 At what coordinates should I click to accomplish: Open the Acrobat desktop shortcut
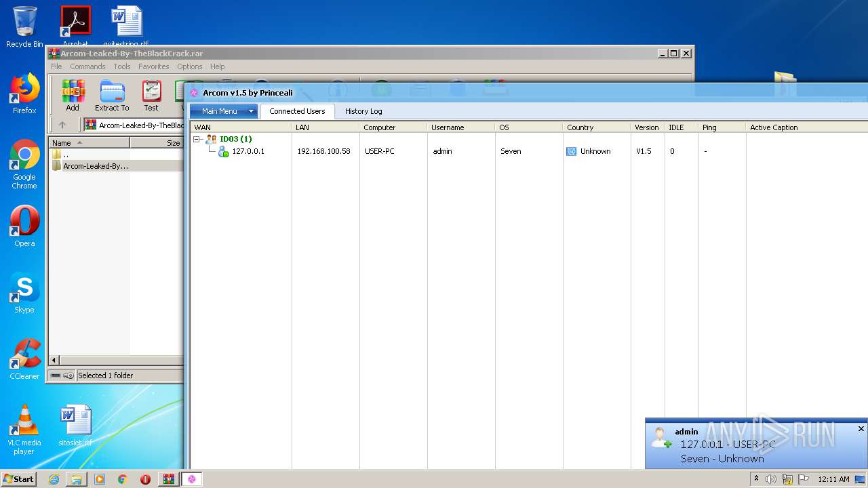[x=75, y=26]
